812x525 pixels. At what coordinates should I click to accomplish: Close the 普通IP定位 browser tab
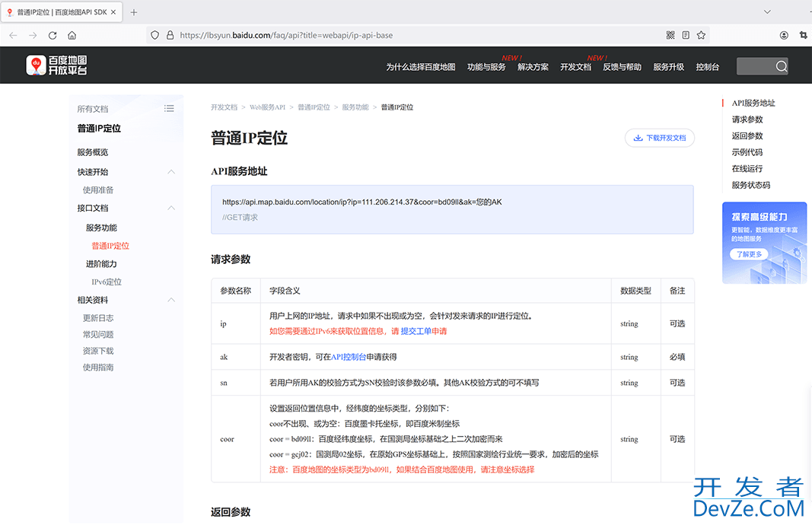[x=113, y=12]
